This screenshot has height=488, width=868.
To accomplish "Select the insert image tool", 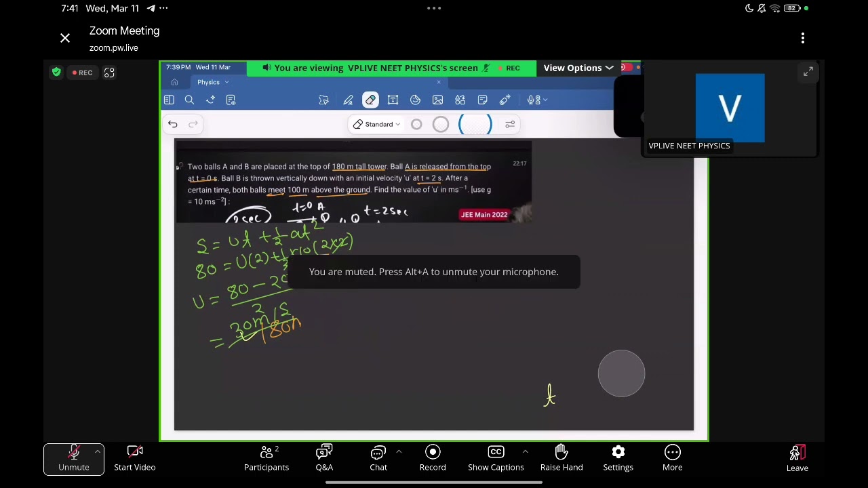I will 437,100.
